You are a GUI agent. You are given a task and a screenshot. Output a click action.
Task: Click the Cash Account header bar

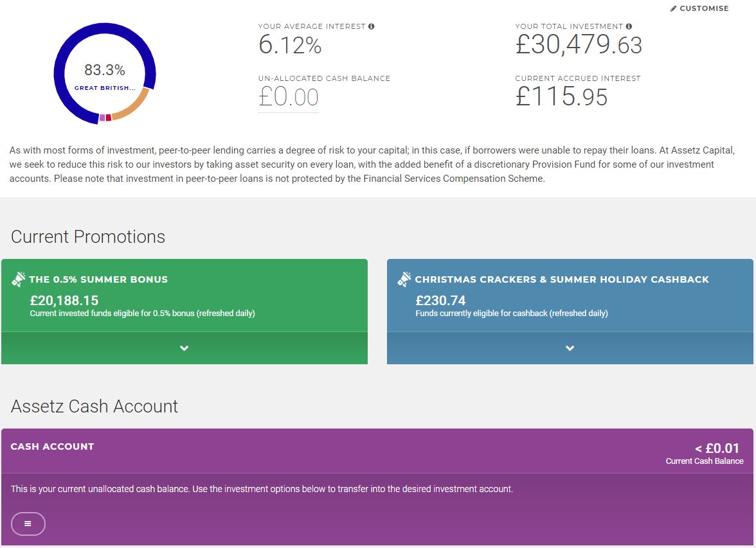pos(377,451)
